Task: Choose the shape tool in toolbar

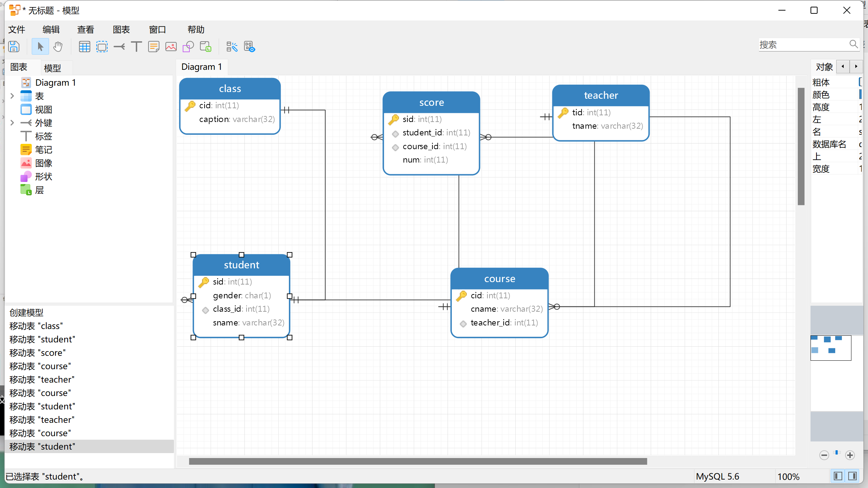Action: pyautogui.click(x=188, y=47)
